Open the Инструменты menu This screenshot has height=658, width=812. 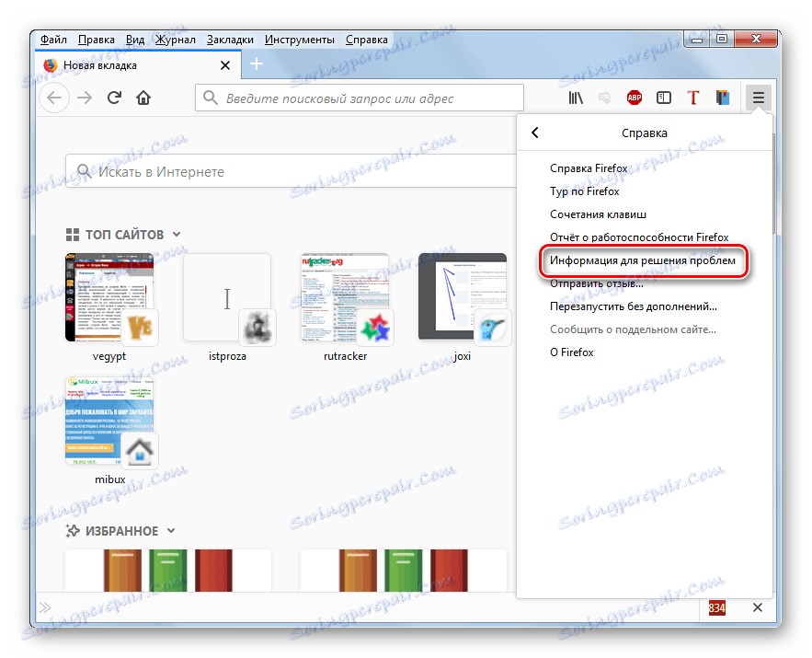point(299,40)
